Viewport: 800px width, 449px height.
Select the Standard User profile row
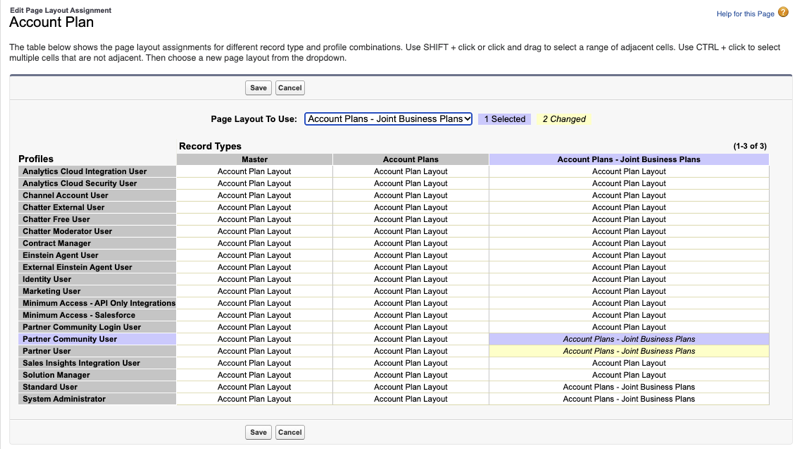click(97, 387)
